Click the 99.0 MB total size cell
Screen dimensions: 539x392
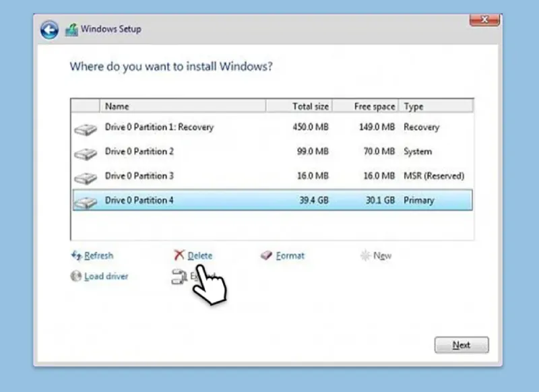tap(313, 152)
